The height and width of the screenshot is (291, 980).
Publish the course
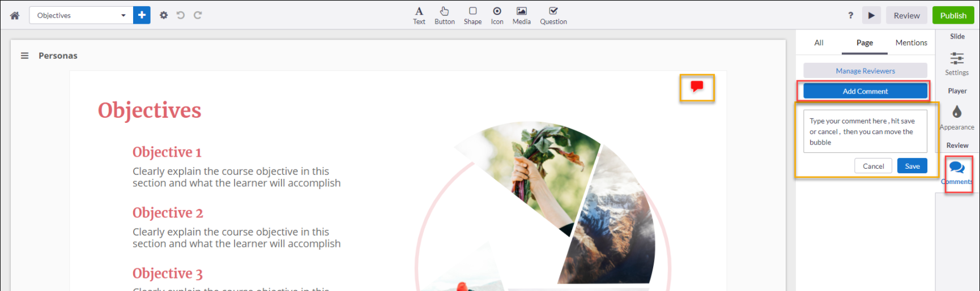953,15
